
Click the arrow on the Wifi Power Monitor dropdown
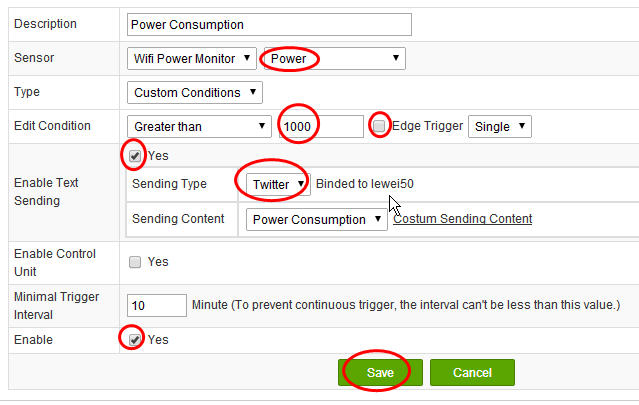coord(247,58)
